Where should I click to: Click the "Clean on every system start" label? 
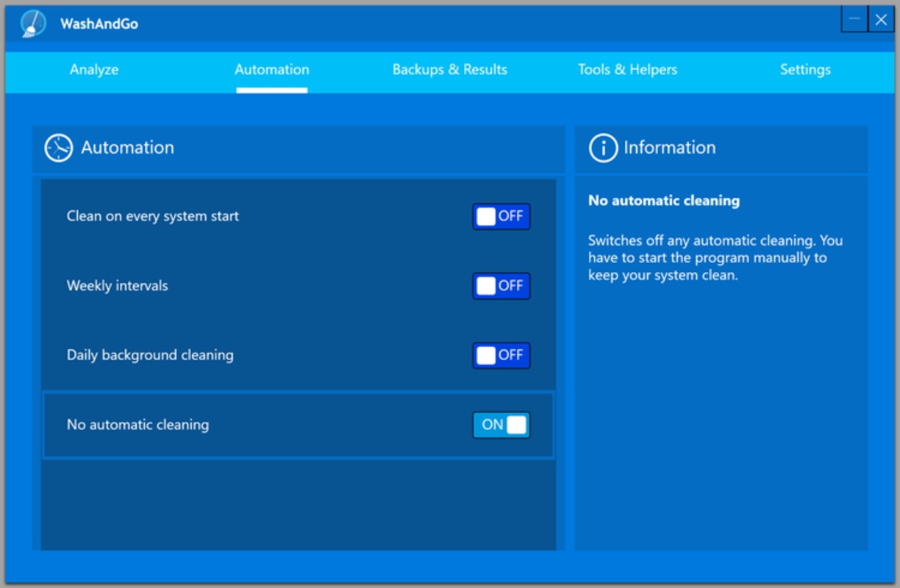[x=153, y=216]
